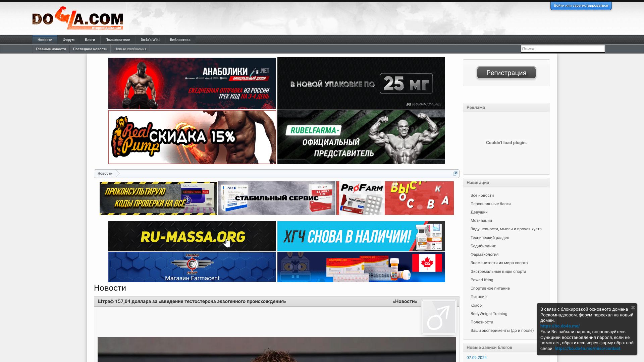Image resolution: width=644 pixels, height=362 pixels.
Task: Open the ХГЧ снова в наличии banner
Action: pos(361,236)
